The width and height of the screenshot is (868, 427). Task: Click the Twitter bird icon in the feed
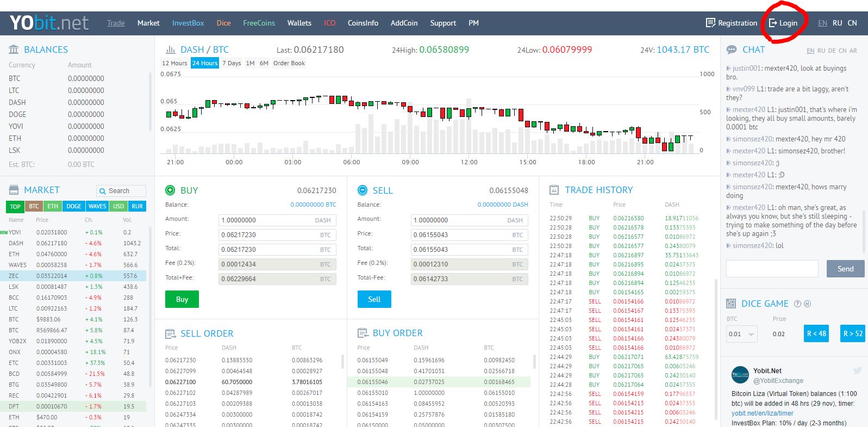[857, 370]
